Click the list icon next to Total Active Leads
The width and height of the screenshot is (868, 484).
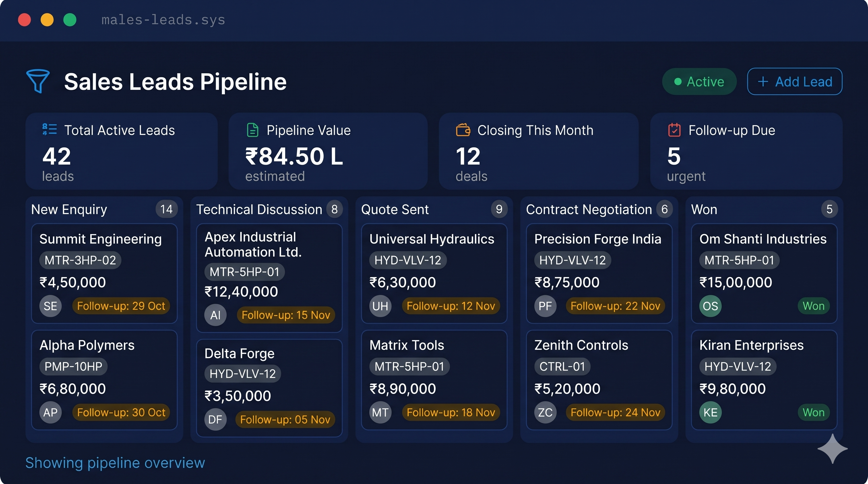pyautogui.click(x=50, y=130)
